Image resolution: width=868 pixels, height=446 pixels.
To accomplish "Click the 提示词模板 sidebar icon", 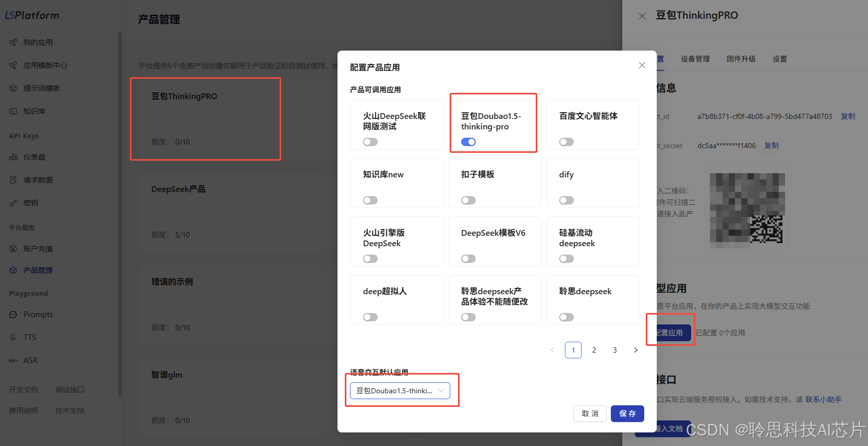I will 13,88.
